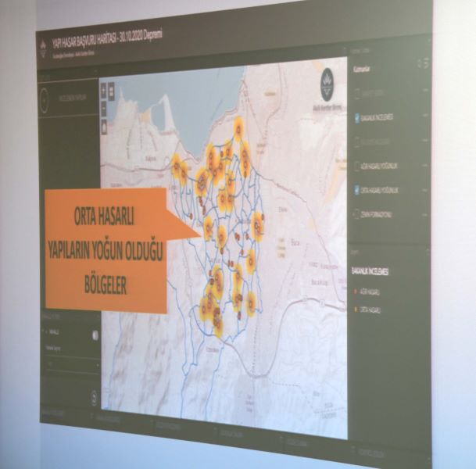Toggle the MAHALLE filter switch
This screenshot has width=476, height=469.
point(95,335)
